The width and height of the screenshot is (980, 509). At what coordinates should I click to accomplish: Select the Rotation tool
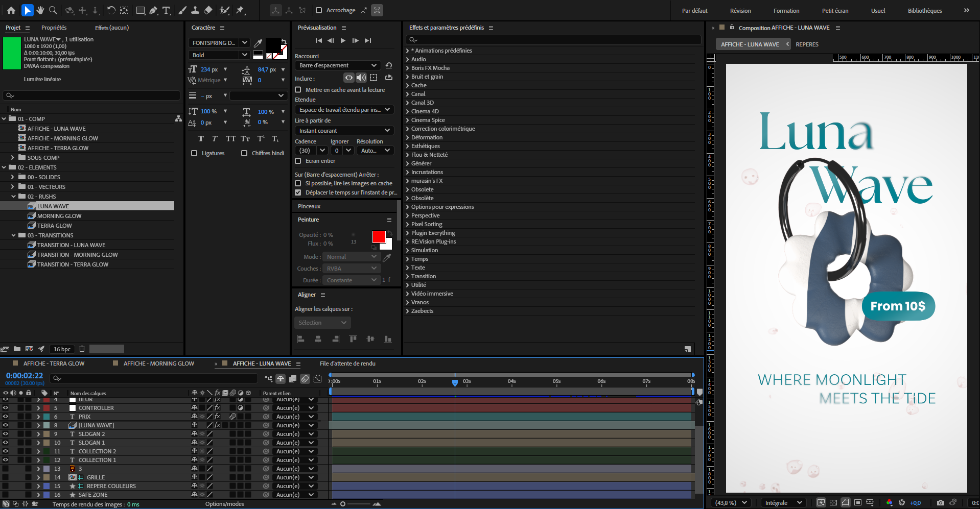tap(111, 10)
